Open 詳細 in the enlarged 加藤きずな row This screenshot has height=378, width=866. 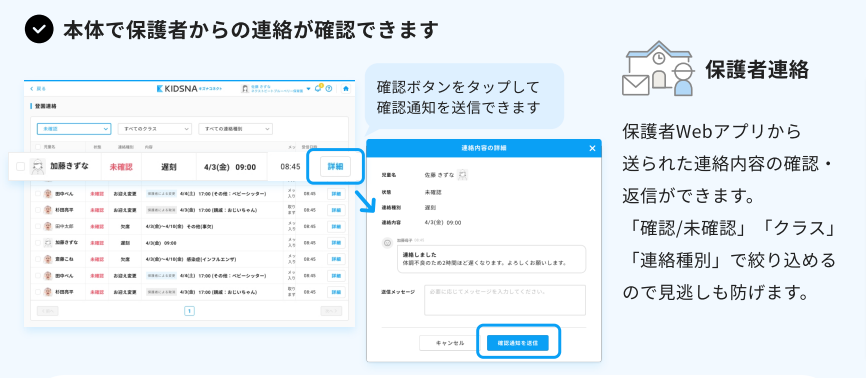[x=335, y=166]
